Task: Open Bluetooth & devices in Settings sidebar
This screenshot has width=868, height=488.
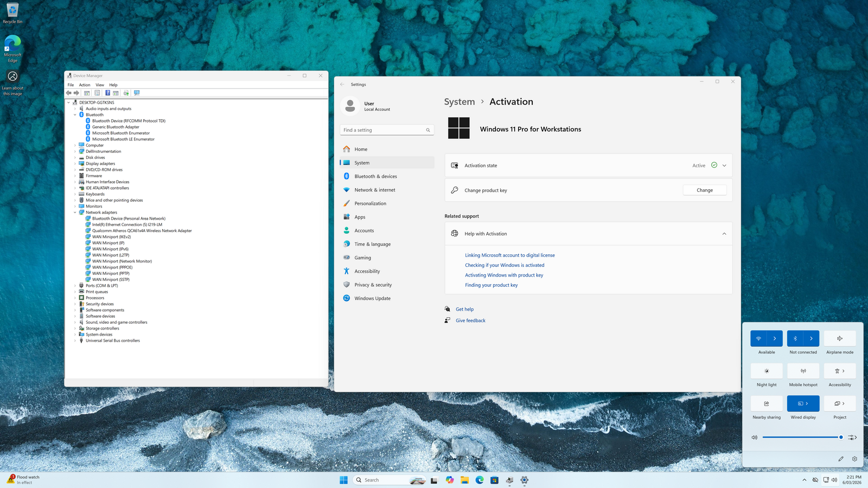Action: pos(375,176)
